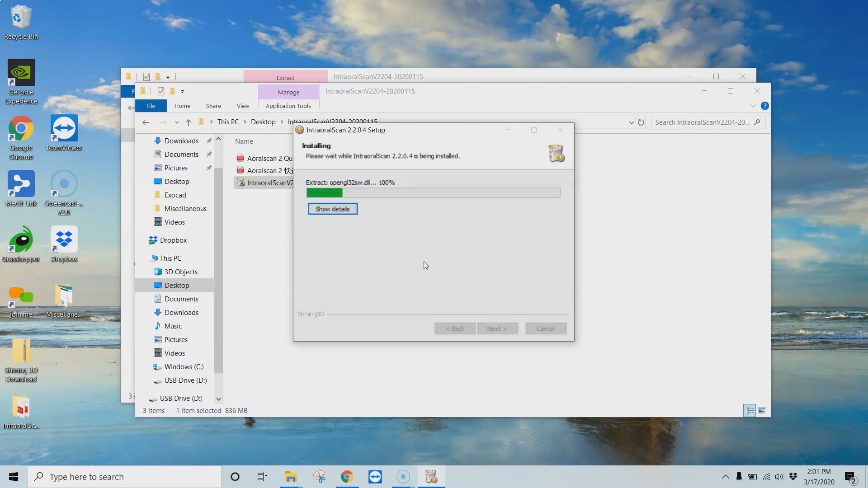This screenshot has width=868, height=488.
Task: Select Aoralscan 2 Qu... PDF file
Action: tap(264, 158)
